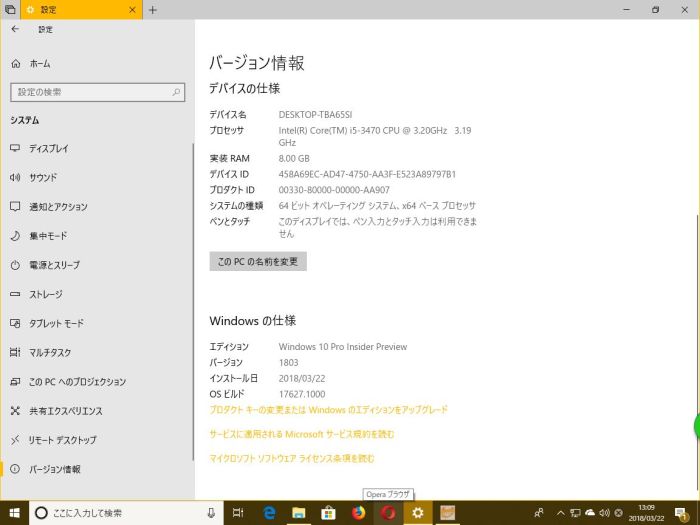Open 電源とスリープ settings
This screenshot has height=525, width=700.
[x=54, y=265]
